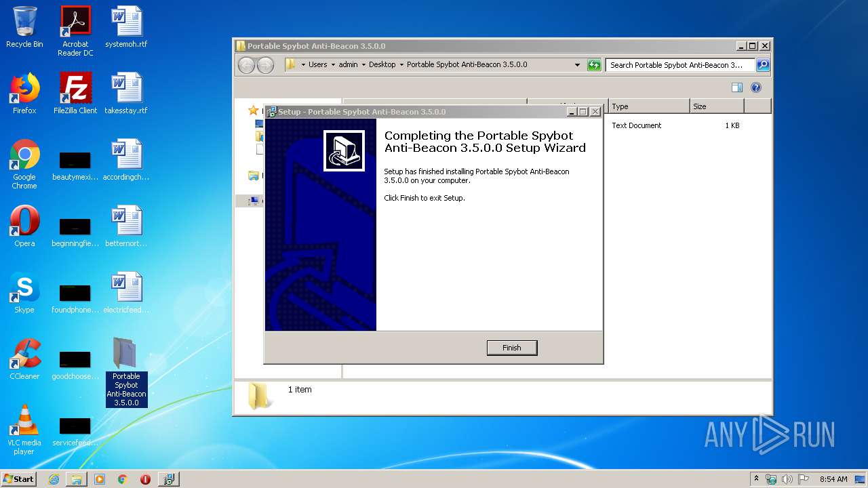868x488 pixels.
Task: Open Opera from the taskbar
Action: pyautogui.click(x=145, y=479)
